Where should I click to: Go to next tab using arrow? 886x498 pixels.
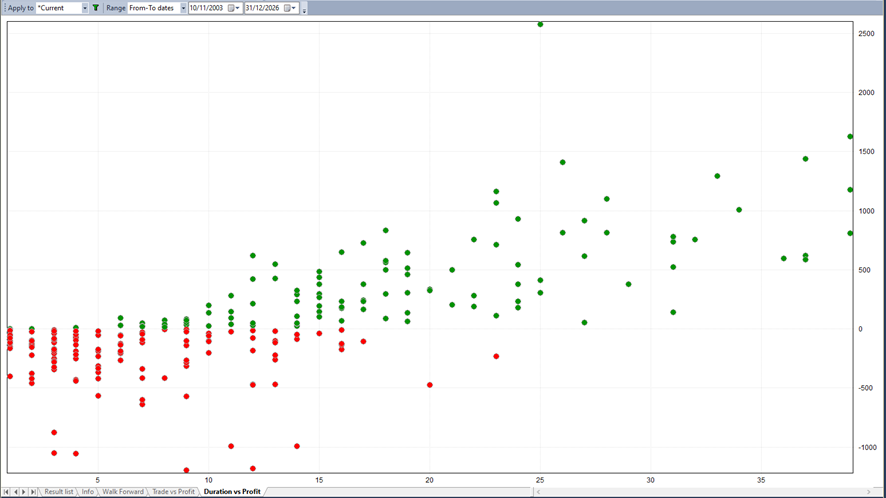(x=24, y=492)
